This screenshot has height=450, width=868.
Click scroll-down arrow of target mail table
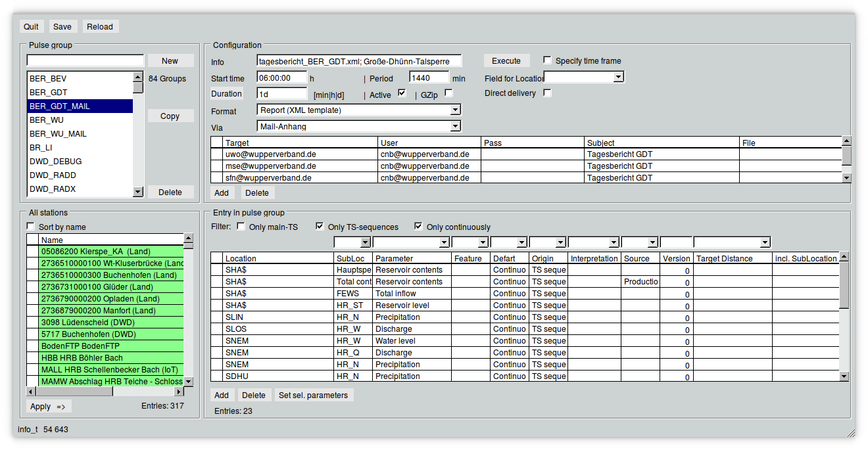pos(847,177)
